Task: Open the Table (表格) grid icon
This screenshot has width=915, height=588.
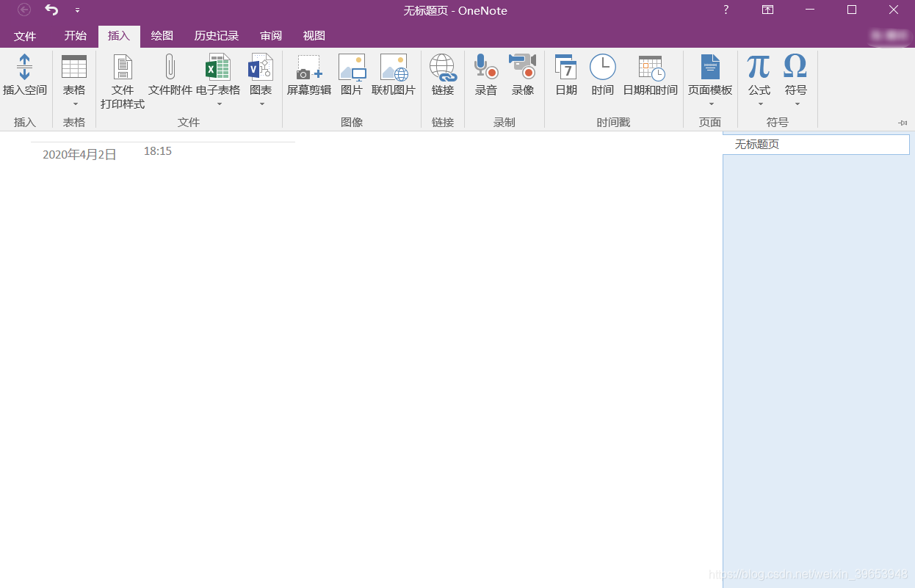Action: point(74,67)
